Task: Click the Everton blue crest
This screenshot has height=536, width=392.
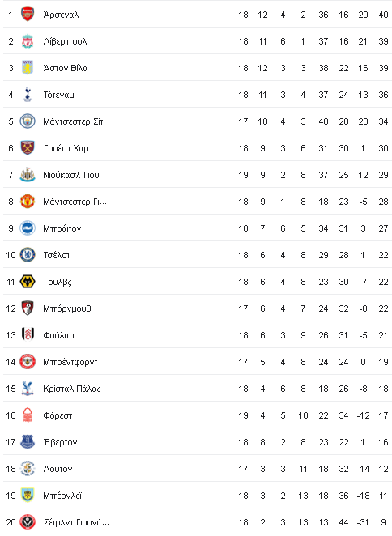Action: tap(28, 442)
